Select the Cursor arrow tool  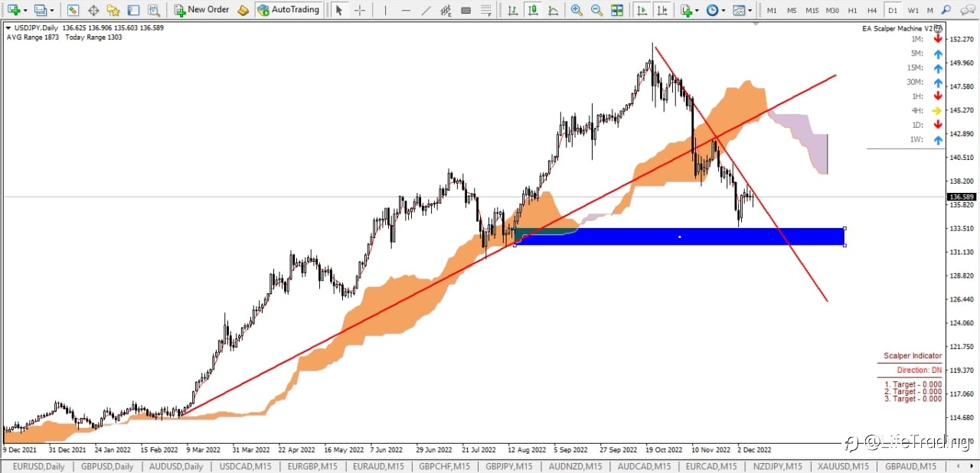tap(339, 10)
